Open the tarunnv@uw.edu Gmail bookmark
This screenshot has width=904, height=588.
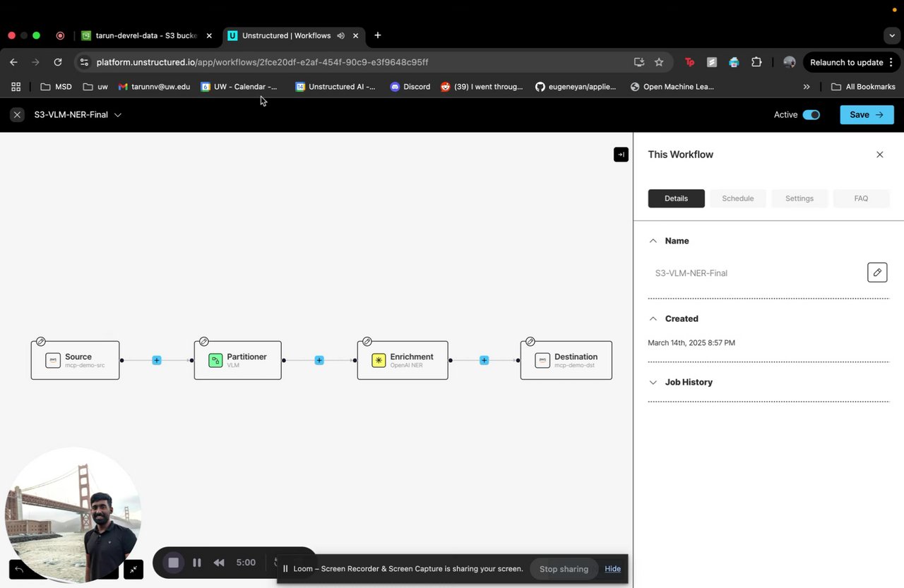coord(154,87)
